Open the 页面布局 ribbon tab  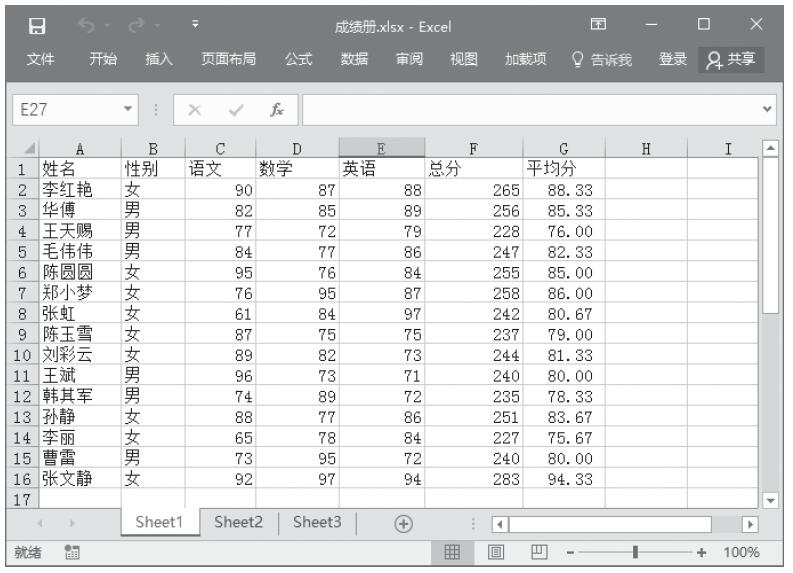(x=228, y=60)
